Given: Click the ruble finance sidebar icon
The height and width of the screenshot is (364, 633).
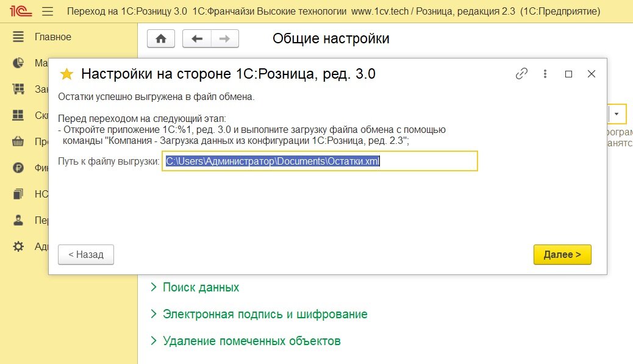Looking at the screenshot, I should [18, 168].
